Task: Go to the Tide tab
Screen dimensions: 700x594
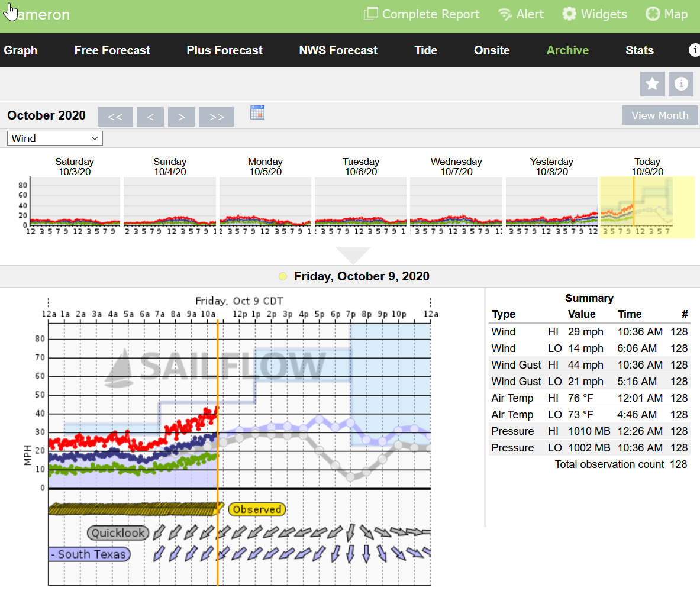Action: (425, 50)
